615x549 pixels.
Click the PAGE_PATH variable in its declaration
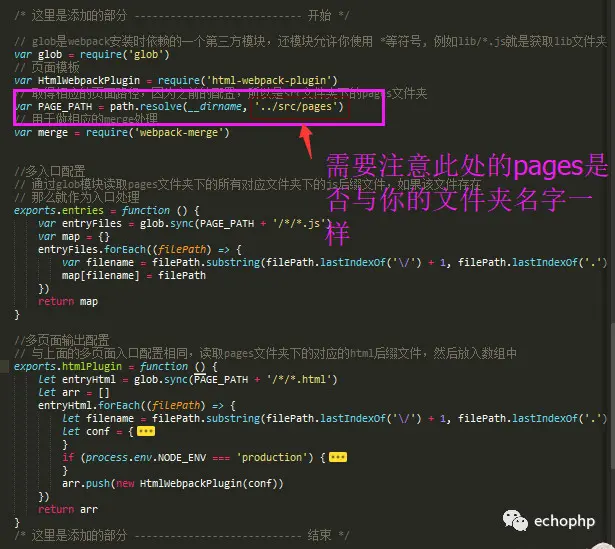[x=65, y=107]
